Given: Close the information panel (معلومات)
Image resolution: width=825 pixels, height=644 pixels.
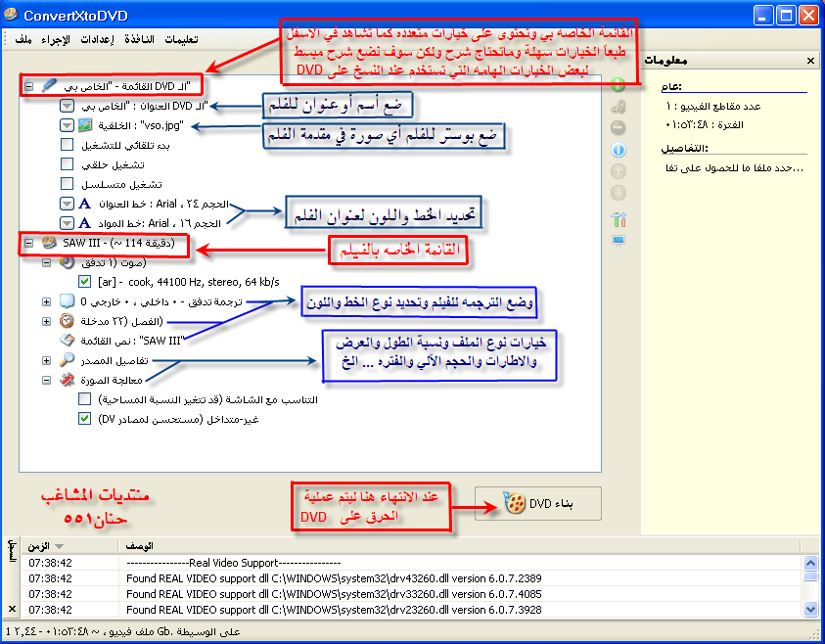Looking at the screenshot, I should point(809,61).
